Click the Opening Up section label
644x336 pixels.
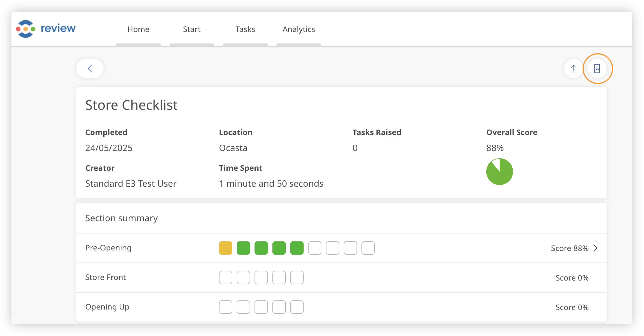click(107, 307)
